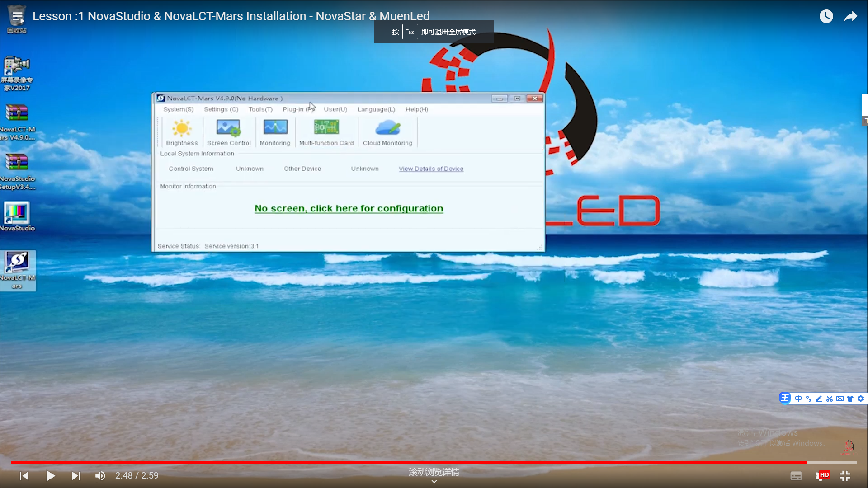Switch input method Chinese/English mode icon
Image resolution: width=868 pixels, height=488 pixels.
pos(798,399)
